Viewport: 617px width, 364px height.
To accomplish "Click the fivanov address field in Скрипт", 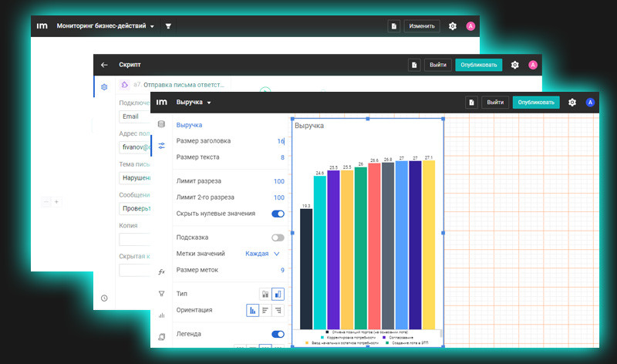I will [x=134, y=147].
